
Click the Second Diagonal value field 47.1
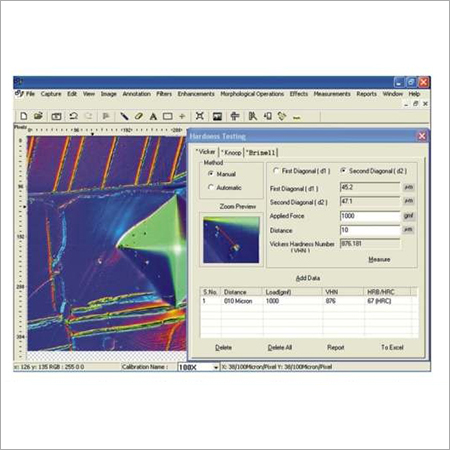tap(370, 201)
